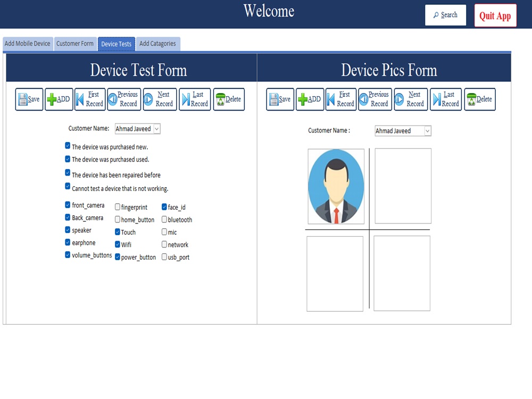This screenshot has width=532, height=399.
Task: Click the Save icon in Device Test Form
Action: [29, 99]
